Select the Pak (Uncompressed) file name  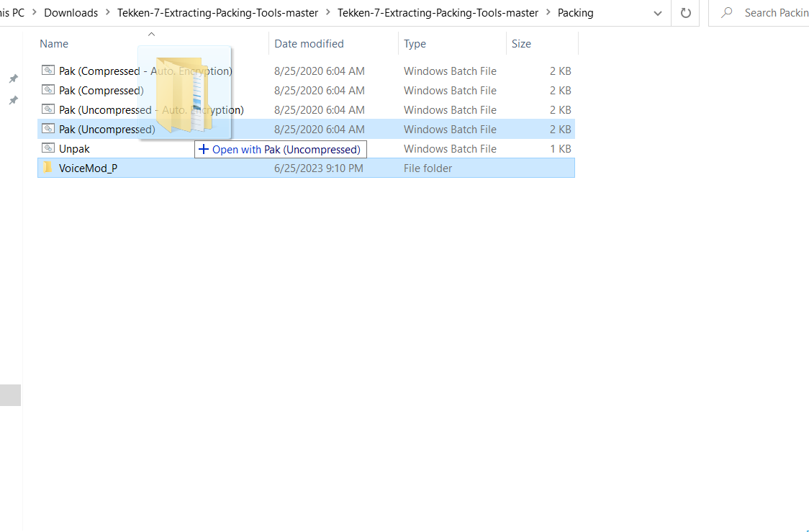click(x=107, y=129)
